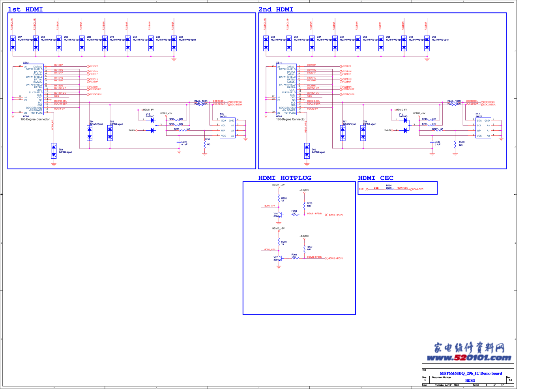Click the date "Tuesday, April 21, 2009"
Viewport: 554px width, 392px height.
point(447,385)
